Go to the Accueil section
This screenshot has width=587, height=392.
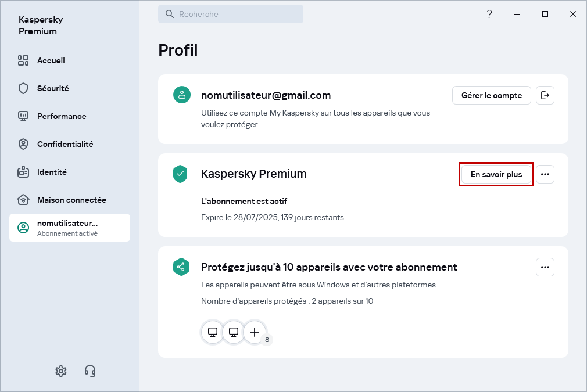point(51,60)
